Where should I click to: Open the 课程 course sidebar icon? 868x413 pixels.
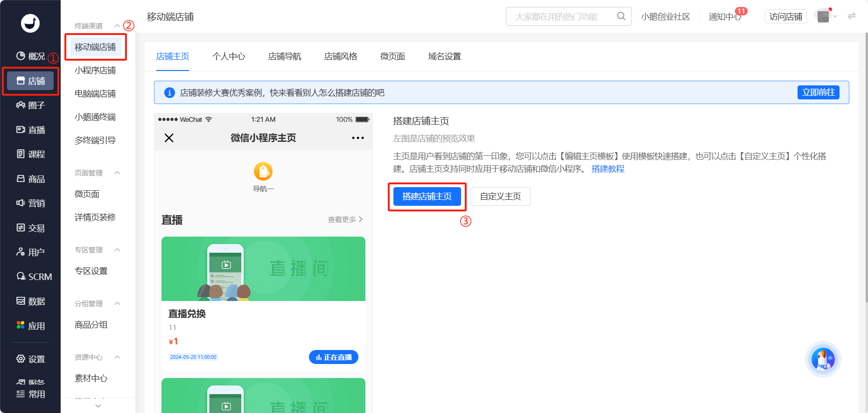coord(21,154)
